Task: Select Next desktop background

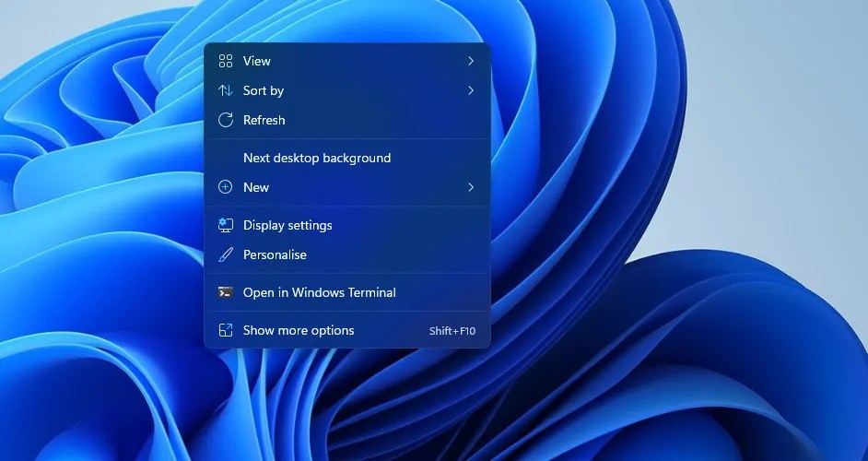Action: pyautogui.click(x=347, y=158)
